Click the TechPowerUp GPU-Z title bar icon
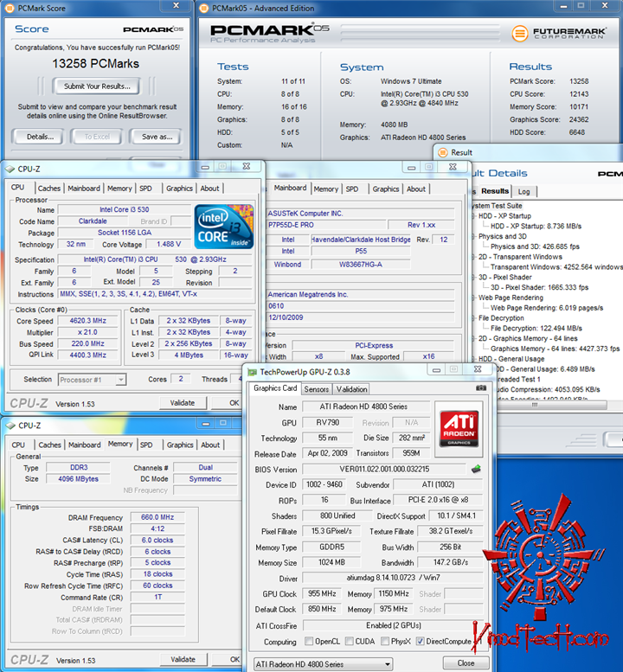The image size is (623, 672). tap(253, 372)
